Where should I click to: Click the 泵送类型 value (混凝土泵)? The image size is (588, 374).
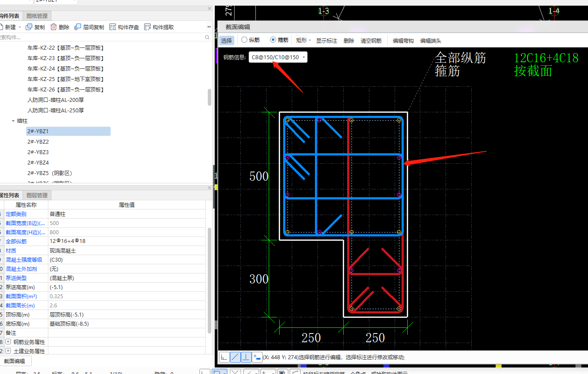tap(126, 278)
